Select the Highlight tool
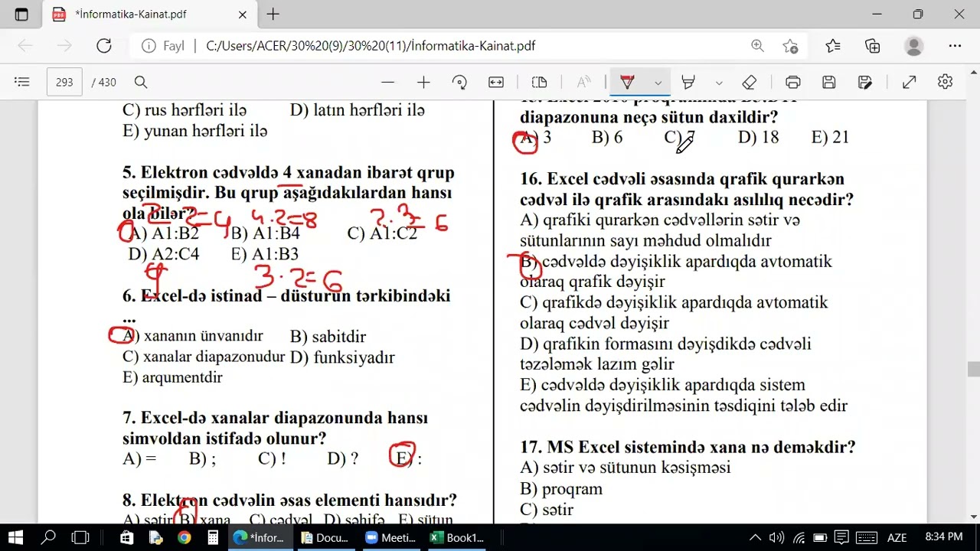This screenshot has width=980, height=551. coord(688,82)
